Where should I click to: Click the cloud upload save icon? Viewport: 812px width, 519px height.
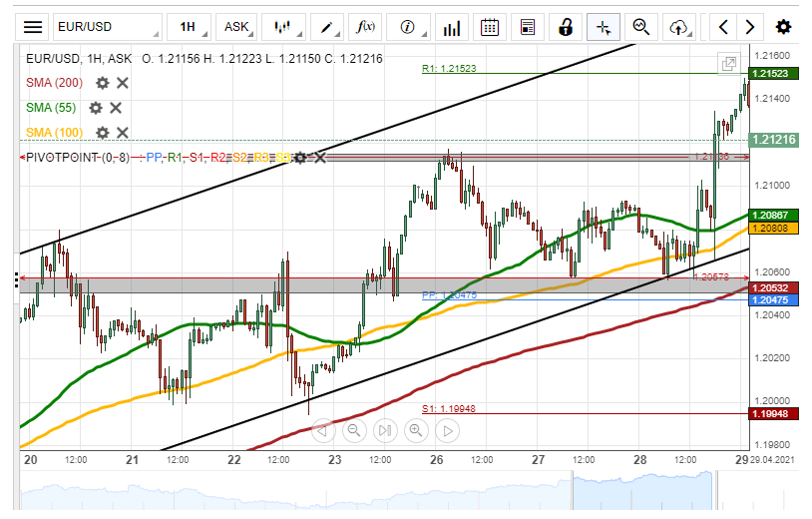679,27
